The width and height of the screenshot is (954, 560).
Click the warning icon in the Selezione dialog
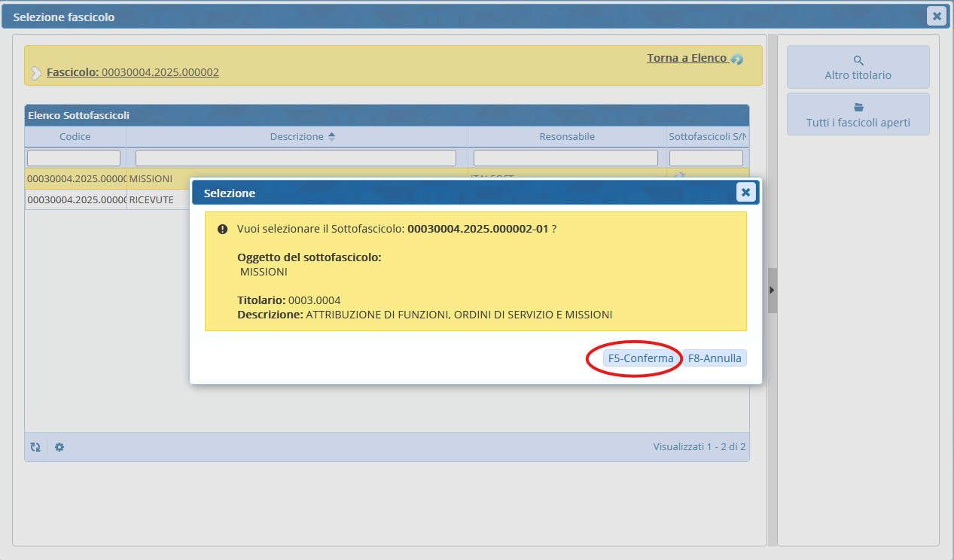click(x=222, y=229)
